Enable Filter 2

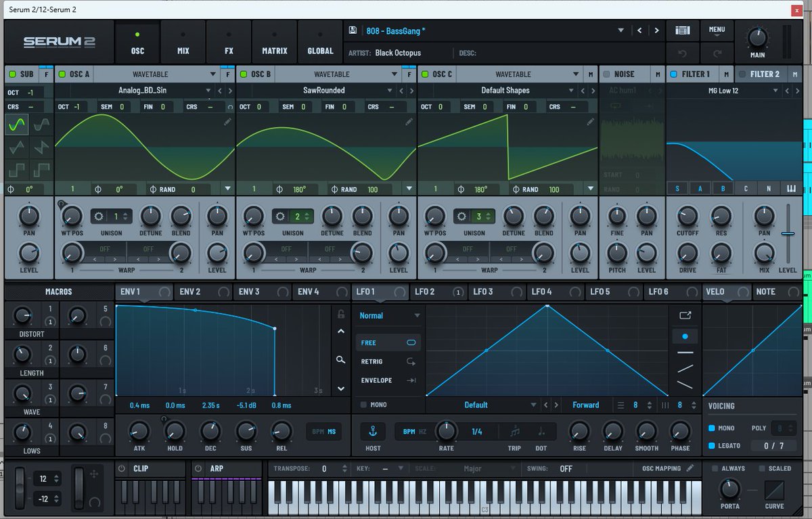click(x=742, y=74)
